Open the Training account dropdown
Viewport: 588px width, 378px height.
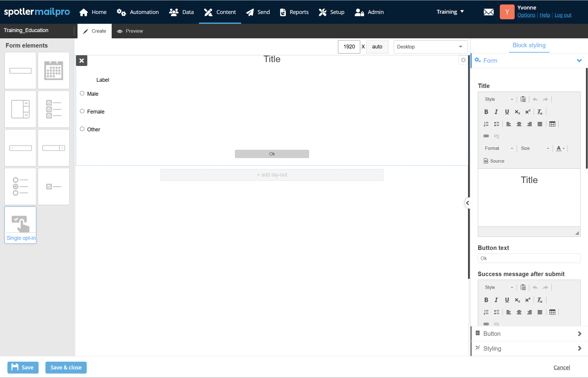tap(450, 12)
